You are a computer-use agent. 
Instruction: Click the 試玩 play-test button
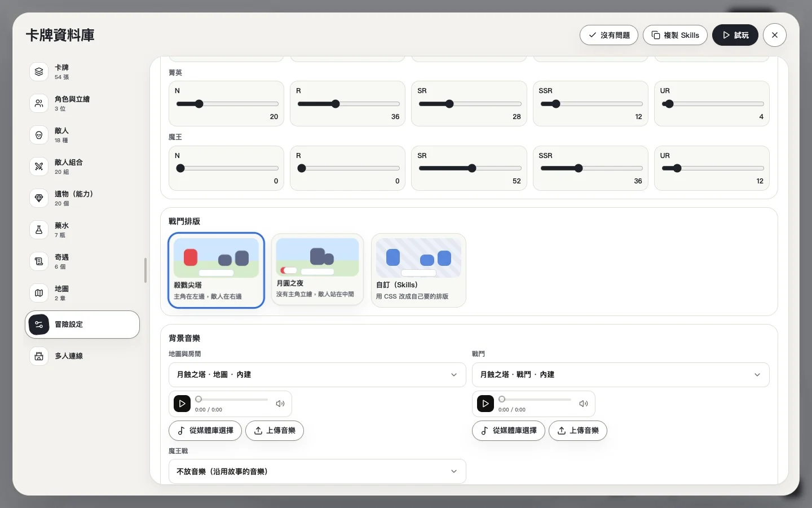tap(735, 35)
